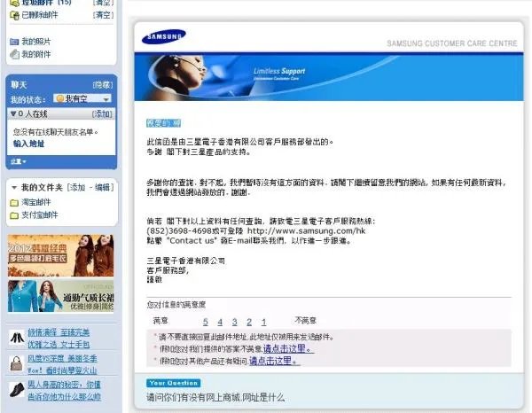Viewport: 532px width, 413px height.
Task: Open 已删除邮件 deleted mail folder
Action: click(40, 15)
